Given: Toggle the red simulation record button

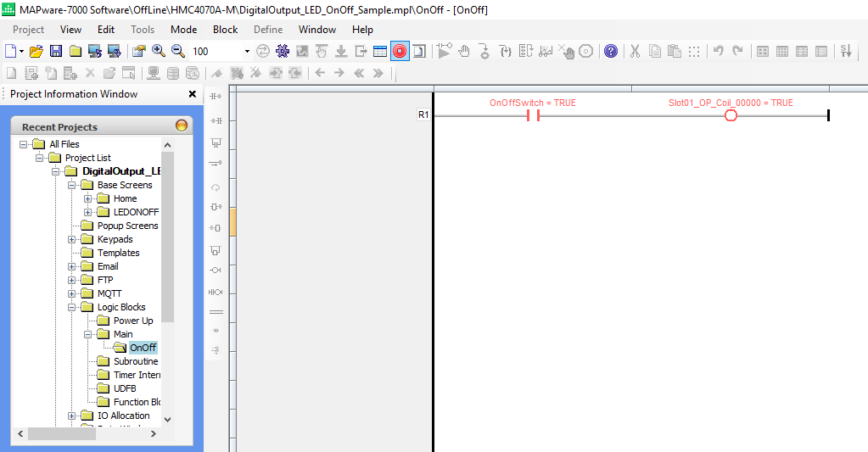Looking at the screenshot, I should [x=400, y=52].
